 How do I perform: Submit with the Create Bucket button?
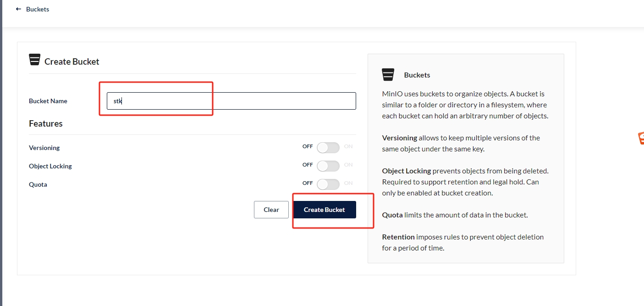tap(325, 210)
